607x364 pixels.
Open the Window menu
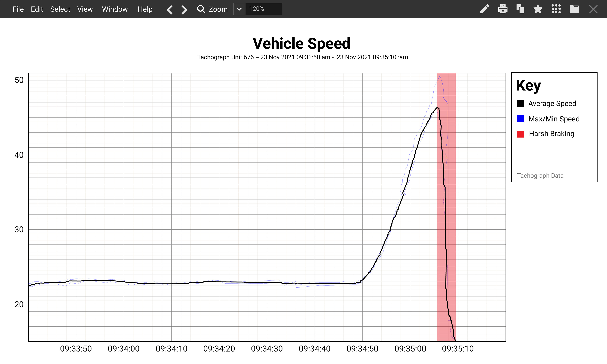[115, 9]
